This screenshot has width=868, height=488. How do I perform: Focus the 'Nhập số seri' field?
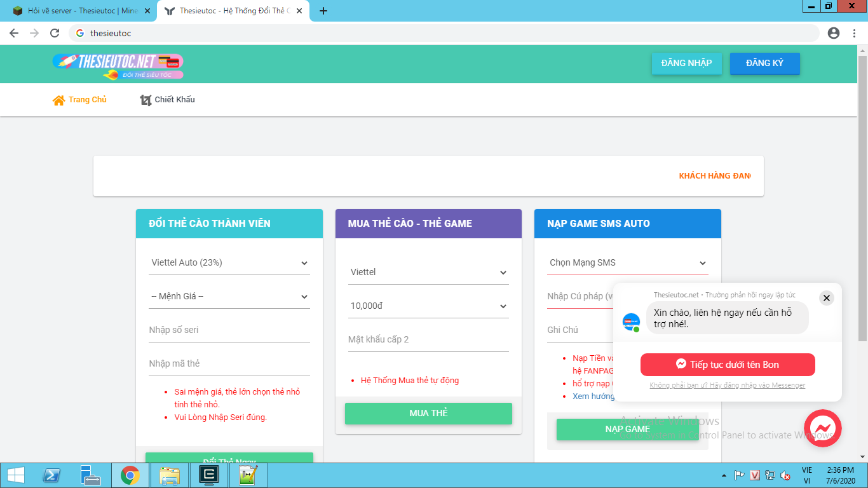(x=229, y=330)
